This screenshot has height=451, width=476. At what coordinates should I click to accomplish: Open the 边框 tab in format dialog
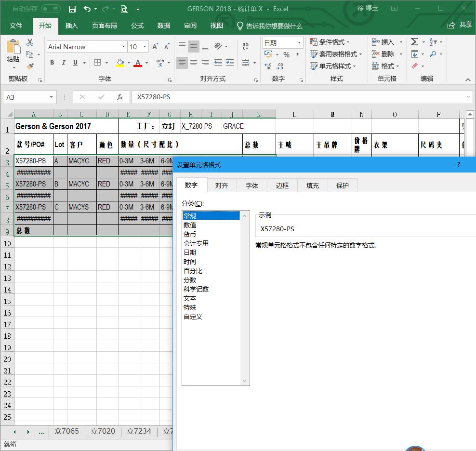pyautogui.click(x=282, y=186)
